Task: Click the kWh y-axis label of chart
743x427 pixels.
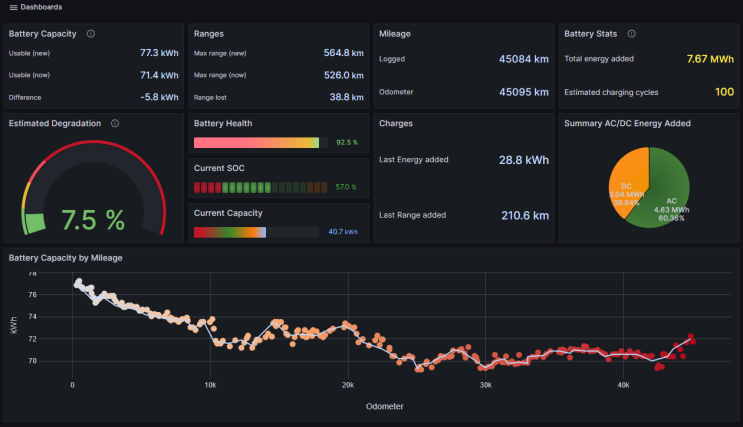Action: (x=13, y=325)
